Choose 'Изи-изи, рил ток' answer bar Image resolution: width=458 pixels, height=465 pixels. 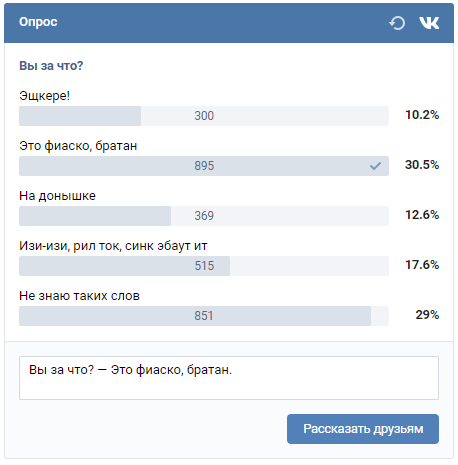204,266
